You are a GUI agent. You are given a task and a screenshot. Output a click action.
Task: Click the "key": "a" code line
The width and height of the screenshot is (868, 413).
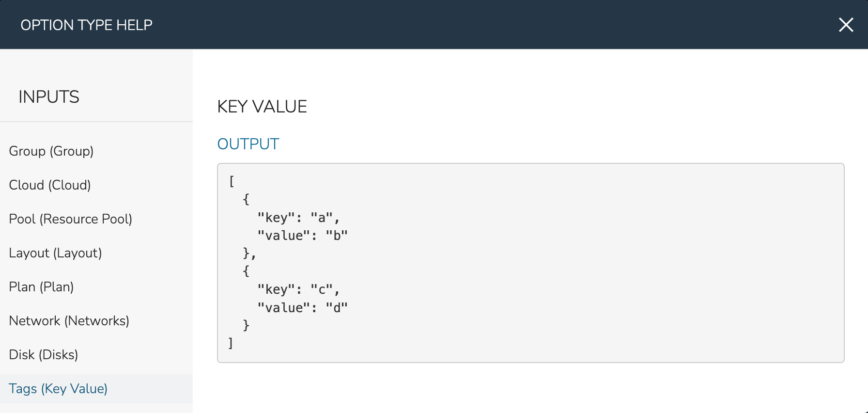click(x=298, y=218)
